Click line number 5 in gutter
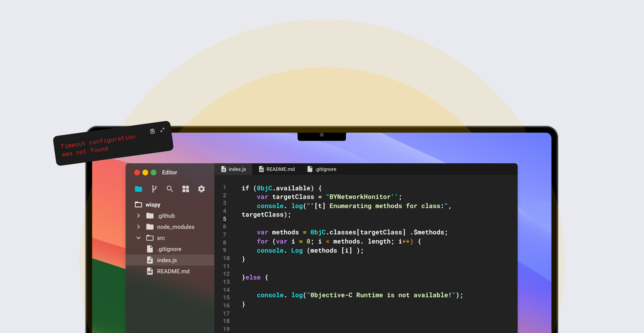644x333 pixels. coord(225,219)
